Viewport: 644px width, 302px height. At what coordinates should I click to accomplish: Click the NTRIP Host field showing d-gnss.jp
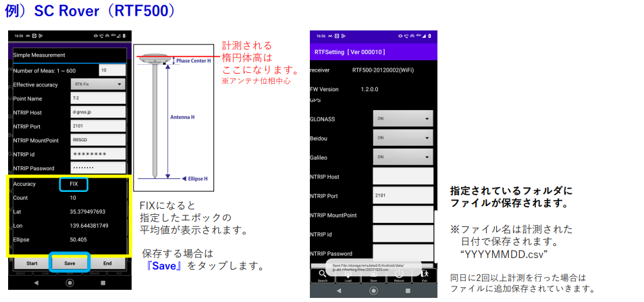[x=98, y=112]
